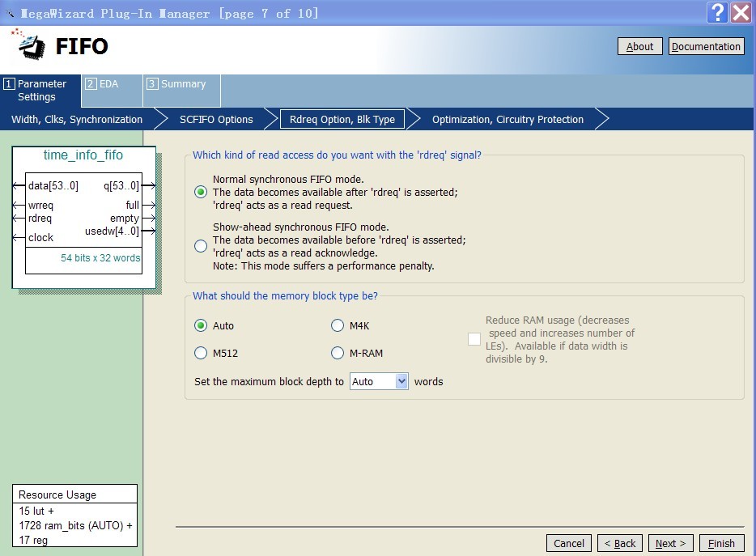Click the wrreq port label
The height and width of the screenshot is (556, 756).
coord(40,206)
